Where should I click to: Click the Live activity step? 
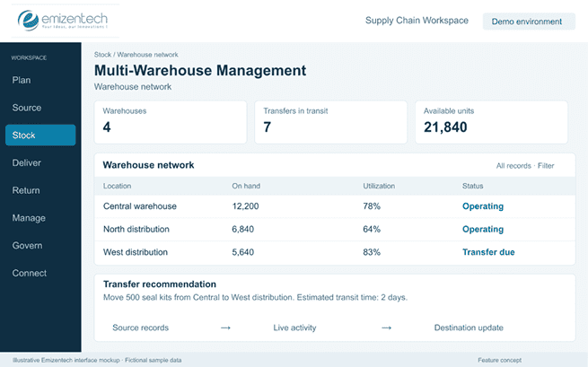pyautogui.click(x=294, y=328)
